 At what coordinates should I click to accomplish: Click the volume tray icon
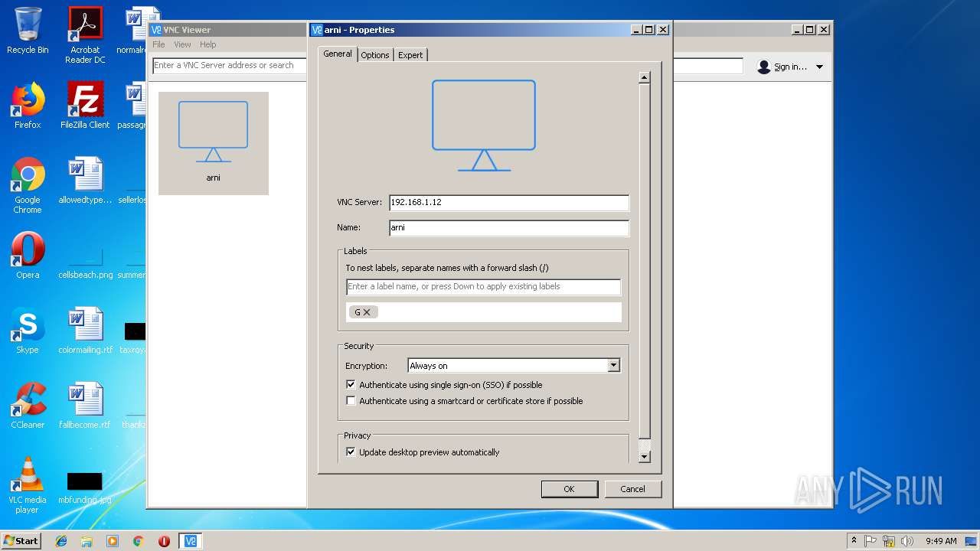pyautogui.click(x=907, y=541)
